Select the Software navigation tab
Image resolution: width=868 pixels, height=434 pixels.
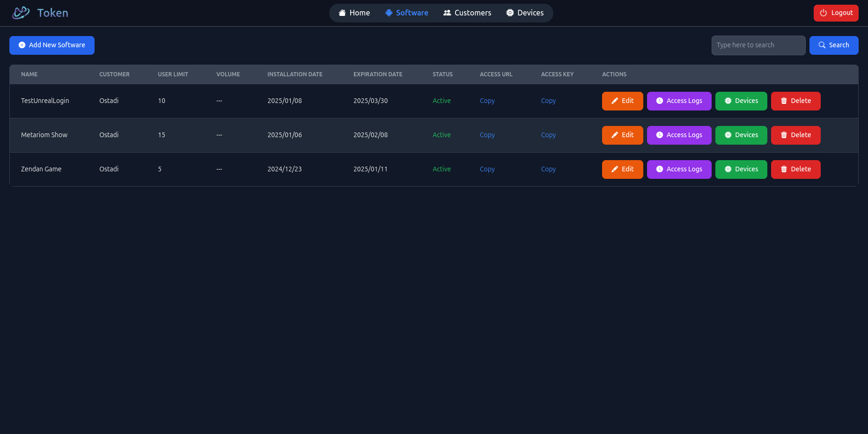pyautogui.click(x=406, y=13)
